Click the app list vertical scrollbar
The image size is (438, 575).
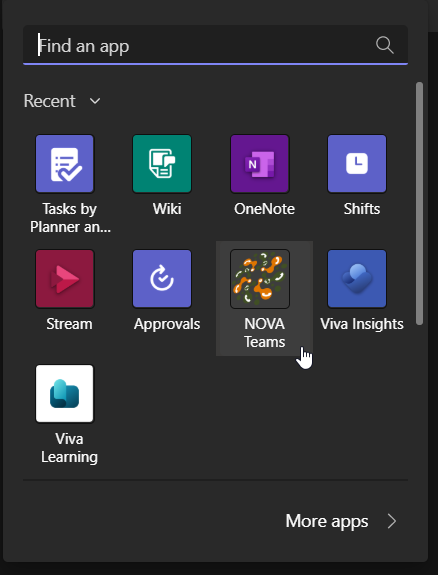pyautogui.click(x=419, y=204)
